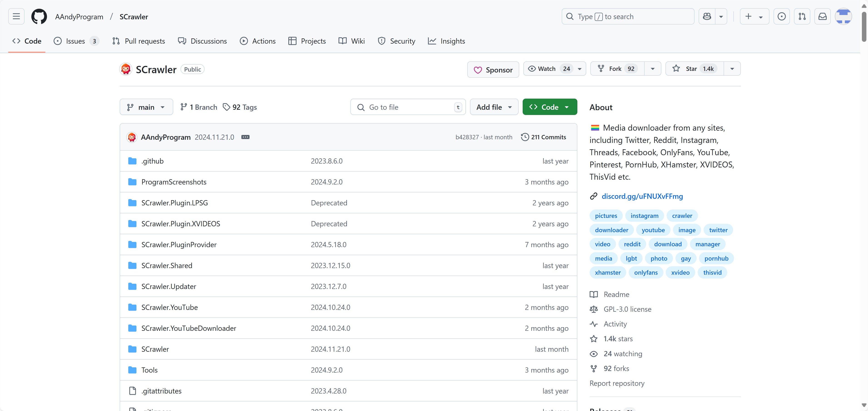Expand the Copilot dropdown arrow in header

(721, 17)
